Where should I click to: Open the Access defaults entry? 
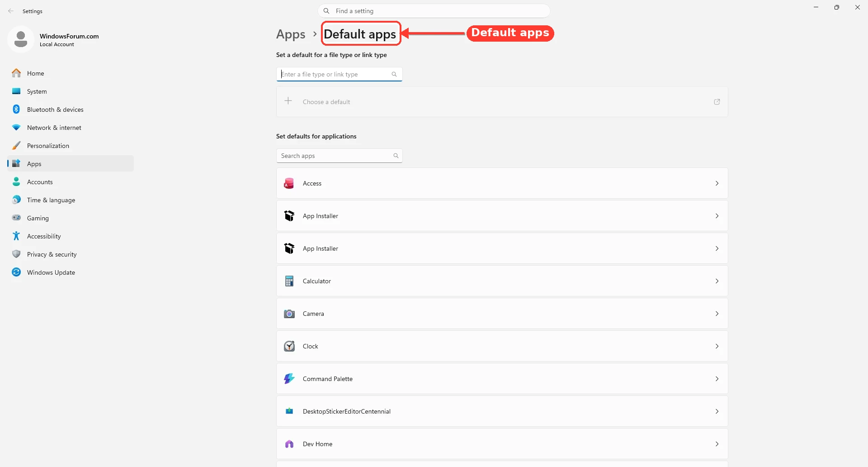(x=502, y=183)
